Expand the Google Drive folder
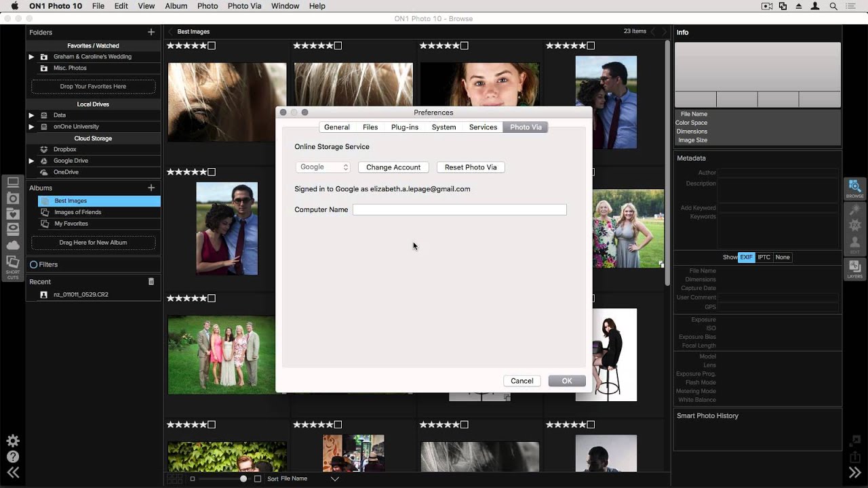This screenshot has height=488, width=868. 31,161
